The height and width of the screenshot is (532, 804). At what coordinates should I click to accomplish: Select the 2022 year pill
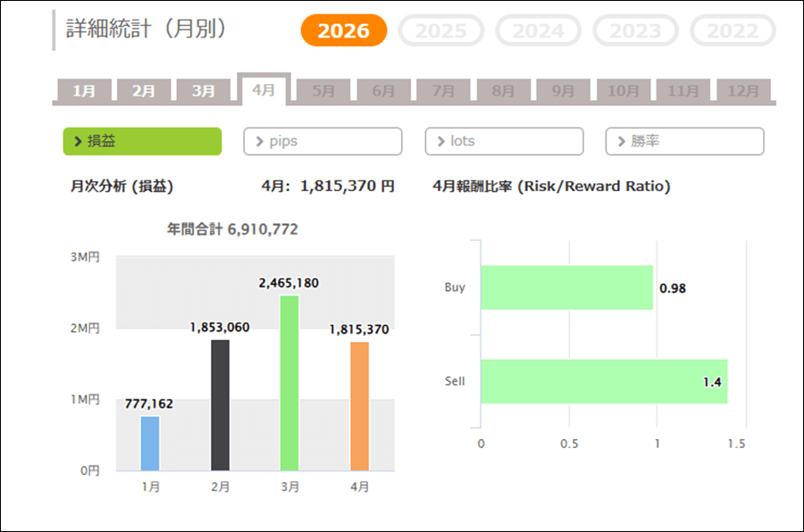coord(733,31)
